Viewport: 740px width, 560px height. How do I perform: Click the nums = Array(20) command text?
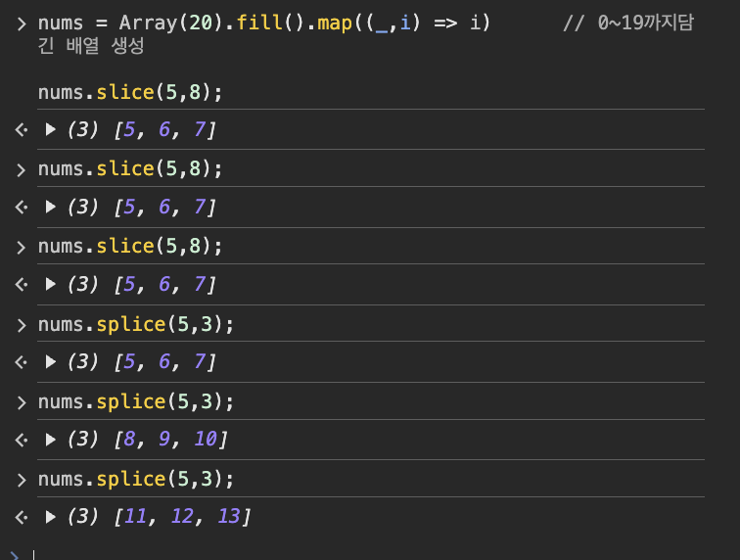pos(264,23)
